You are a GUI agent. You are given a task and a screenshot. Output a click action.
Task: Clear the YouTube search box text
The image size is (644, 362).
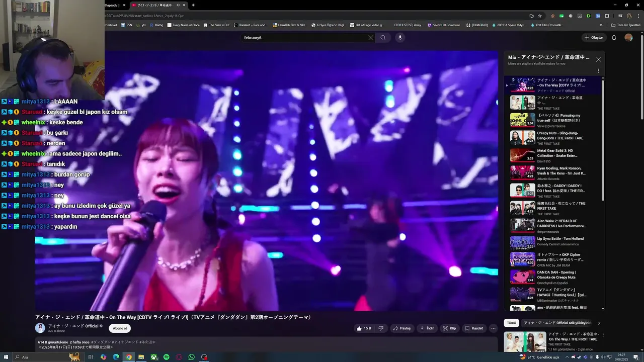[x=371, y=38]
